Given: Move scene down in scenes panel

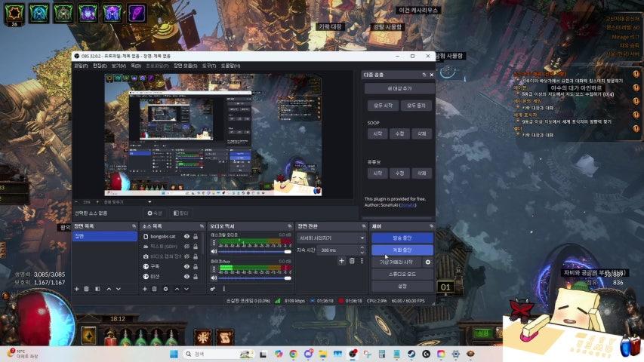Looking at the screenshot, I should point(119,289).
